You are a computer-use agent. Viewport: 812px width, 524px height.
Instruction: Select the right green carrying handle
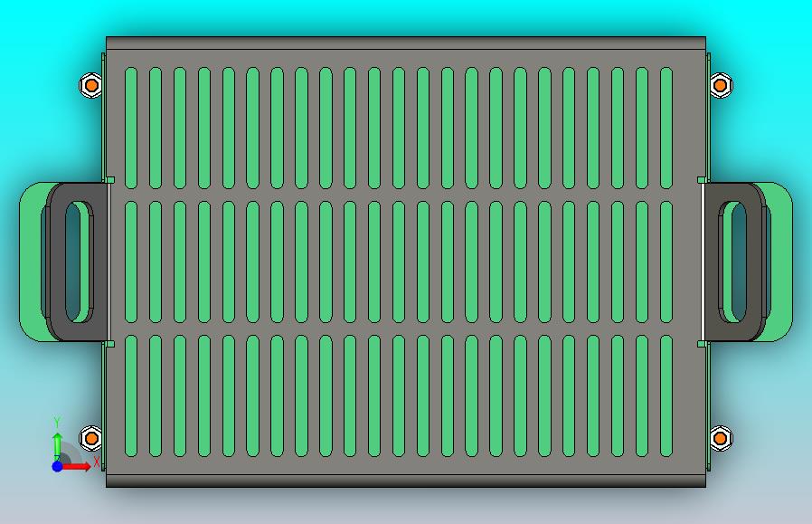[779, 262]
